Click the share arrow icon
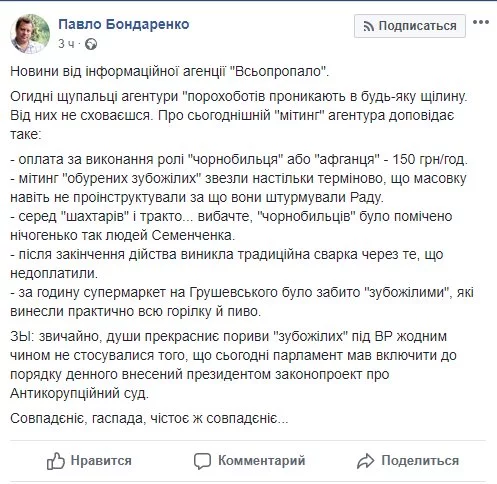Image resolution: width=497 pixels, height=484 pixels. pyautogui.click(x=366, y=461)
